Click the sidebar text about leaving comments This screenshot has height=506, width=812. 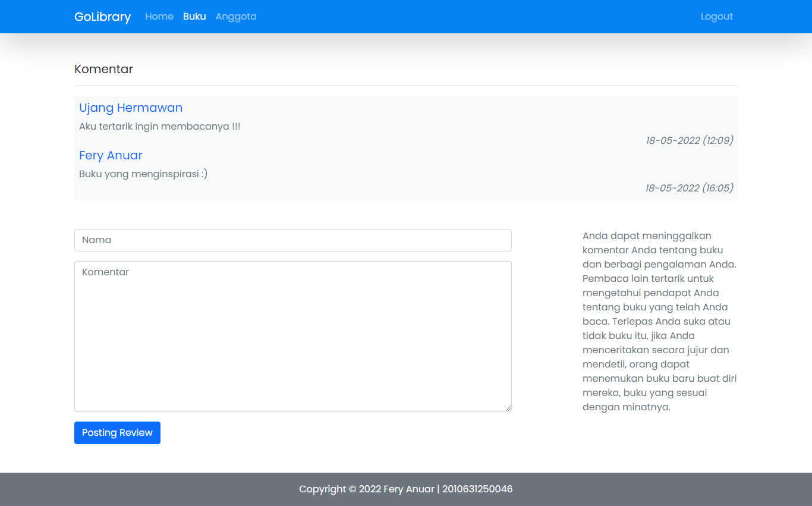pos(659,321)
